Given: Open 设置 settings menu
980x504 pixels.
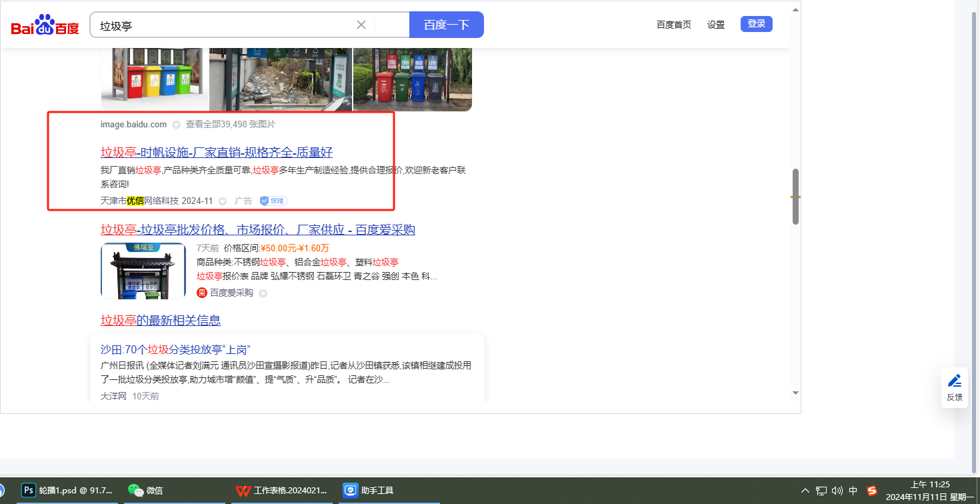Looking at the screenshot, I should [x=716, y=25].
